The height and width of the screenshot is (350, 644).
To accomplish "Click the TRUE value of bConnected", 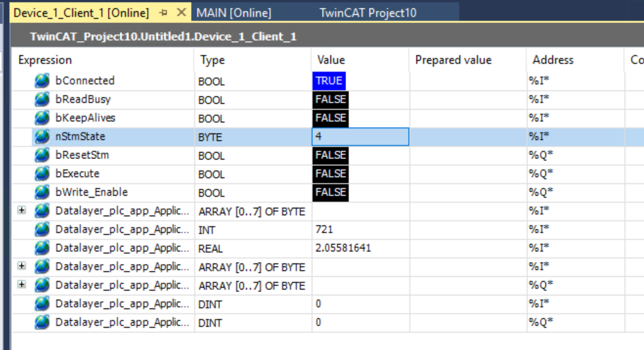I will (x=329, y=81).
